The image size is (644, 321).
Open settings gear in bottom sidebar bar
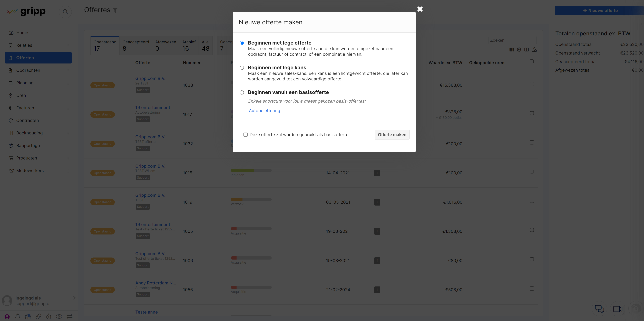(x=59, y=316)
